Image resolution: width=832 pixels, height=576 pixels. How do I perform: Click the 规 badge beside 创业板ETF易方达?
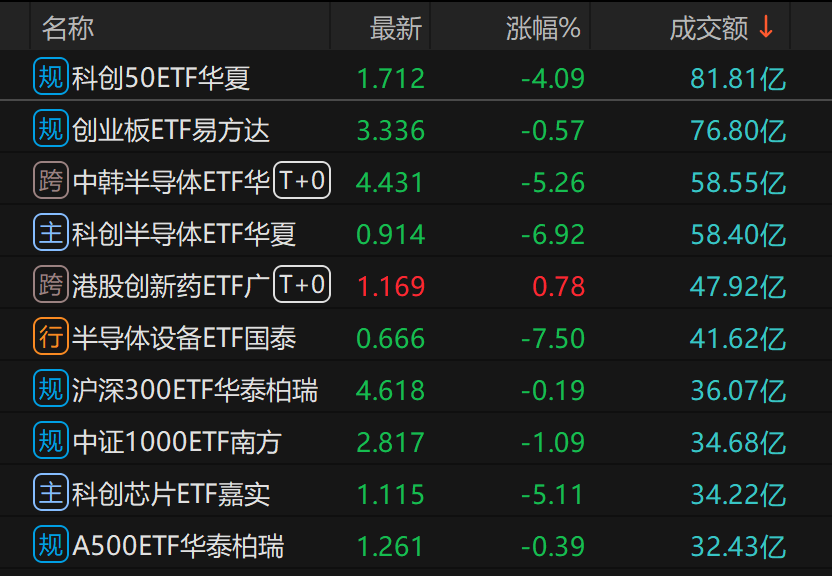point(51,128)
